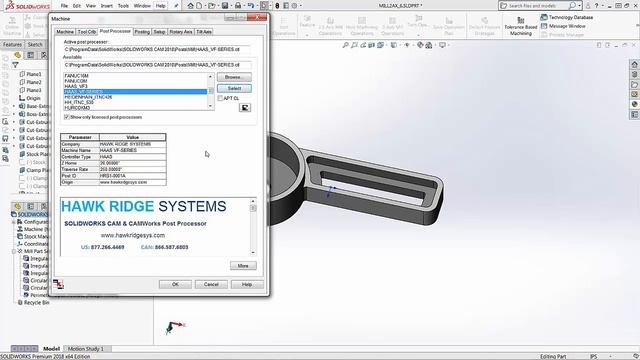
Task: Open the Edit menu
Action: [77, 6]
